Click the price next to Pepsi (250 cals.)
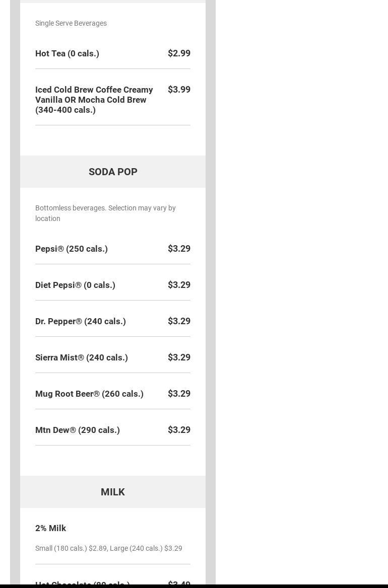The height and width of the screenshot is (588, 388). point(179,249)
